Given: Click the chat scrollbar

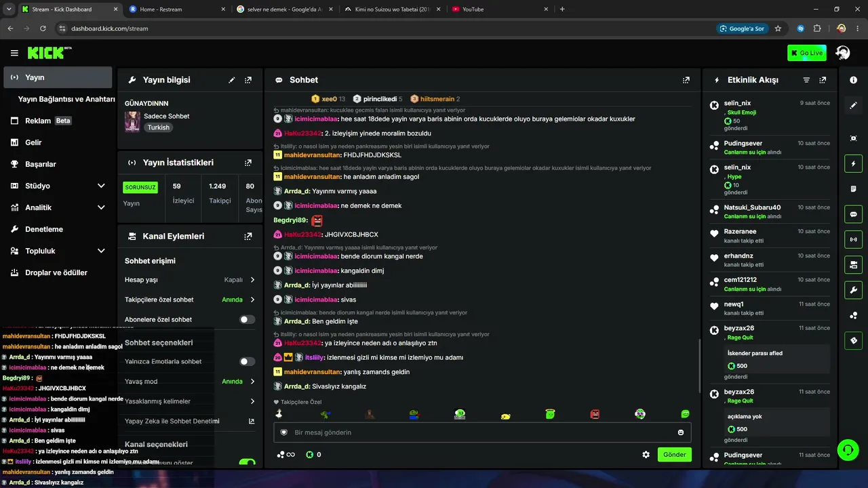Looking at the screenshot, I should point(699,365).
